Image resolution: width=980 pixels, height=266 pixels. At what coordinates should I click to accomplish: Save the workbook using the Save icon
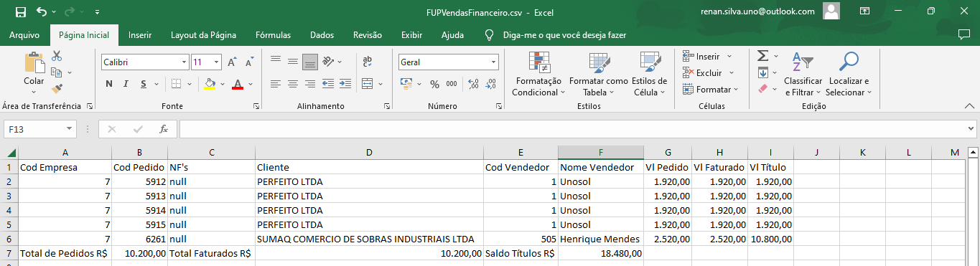[20, 12]
